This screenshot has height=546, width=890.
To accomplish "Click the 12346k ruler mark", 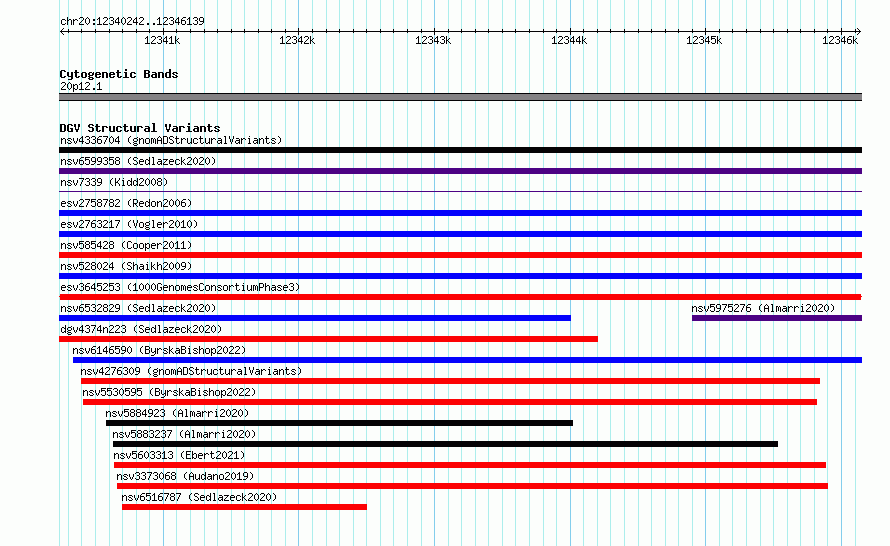I will point(840,40).
